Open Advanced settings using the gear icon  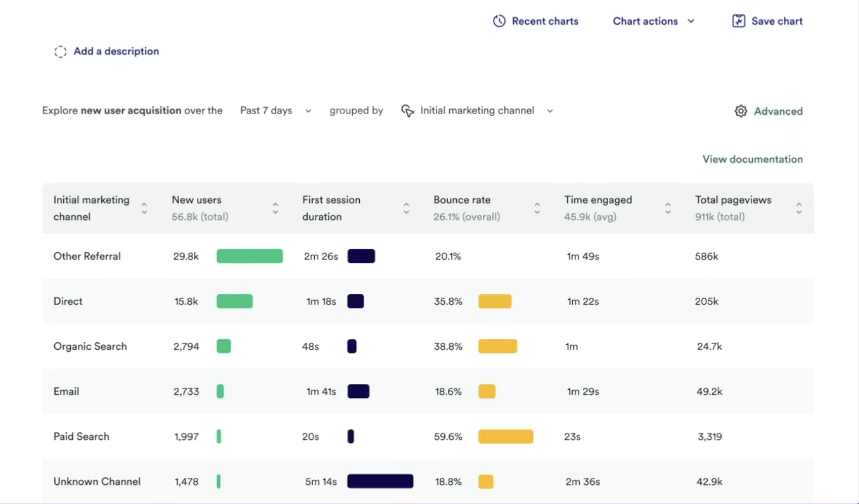click(x=740, y=110)
